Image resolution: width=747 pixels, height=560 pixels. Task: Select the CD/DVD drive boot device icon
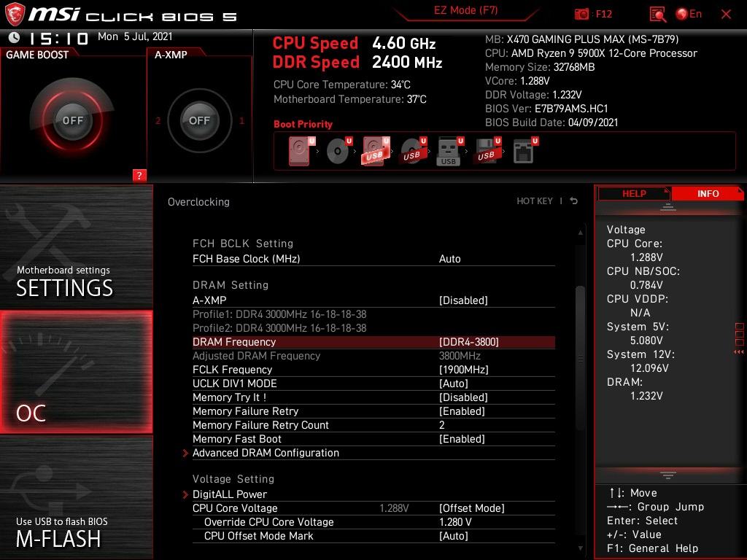click(338, 151)
